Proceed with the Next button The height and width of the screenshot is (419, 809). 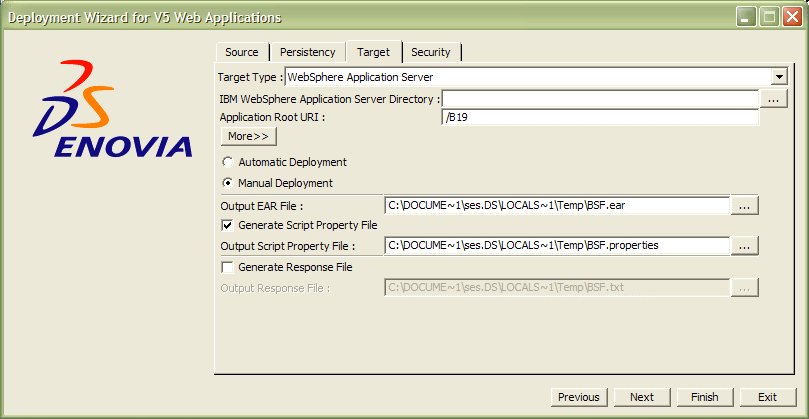click(642, 397)
